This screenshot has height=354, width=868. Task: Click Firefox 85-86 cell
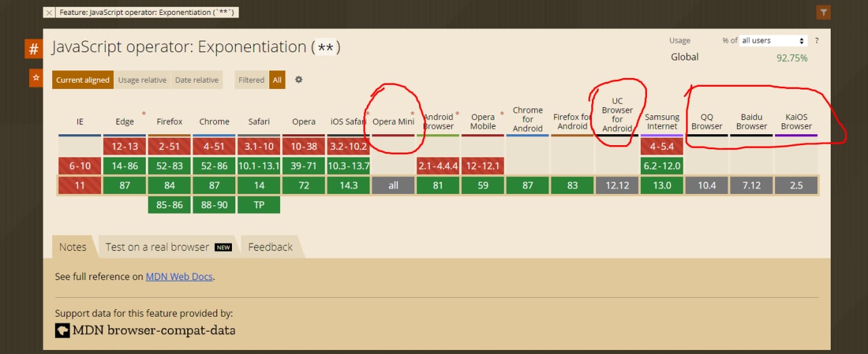click(x=170, y=205)
